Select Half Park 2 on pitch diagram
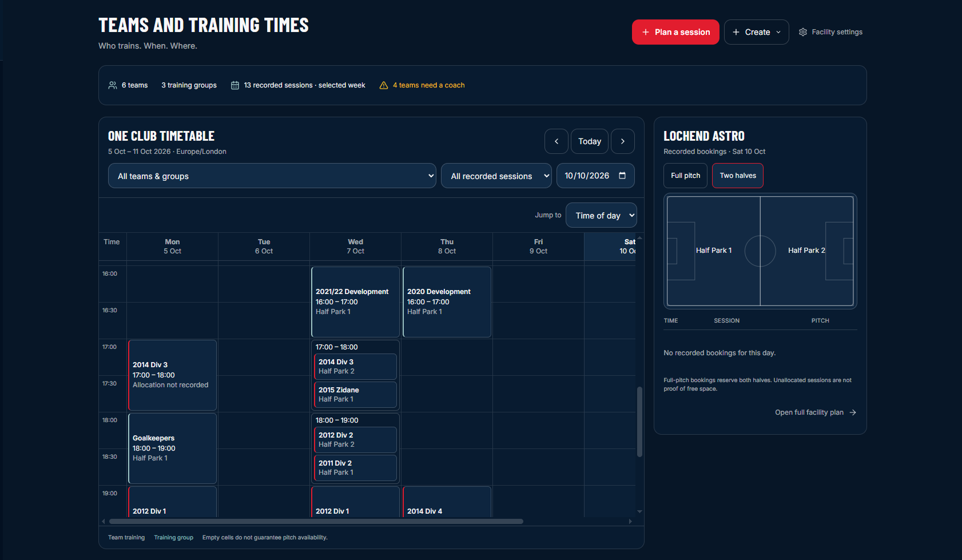The image size is (962, 560). 806,251
